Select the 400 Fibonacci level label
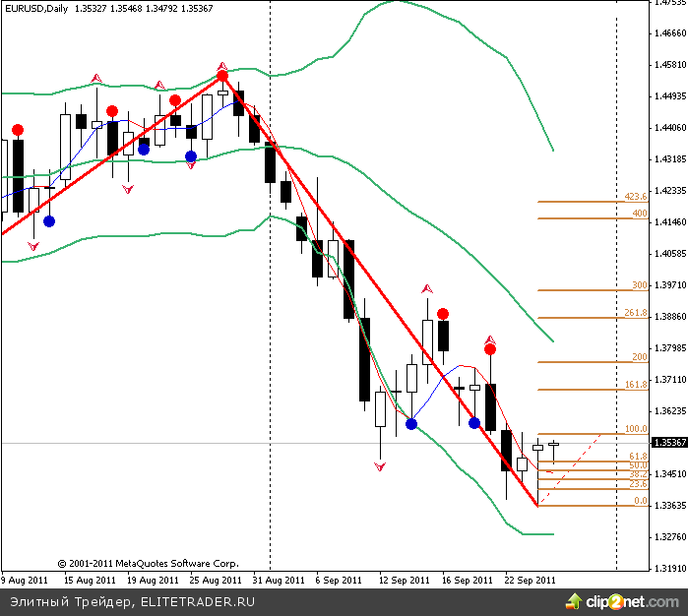 pyautogui.click(x=639, y=213)
